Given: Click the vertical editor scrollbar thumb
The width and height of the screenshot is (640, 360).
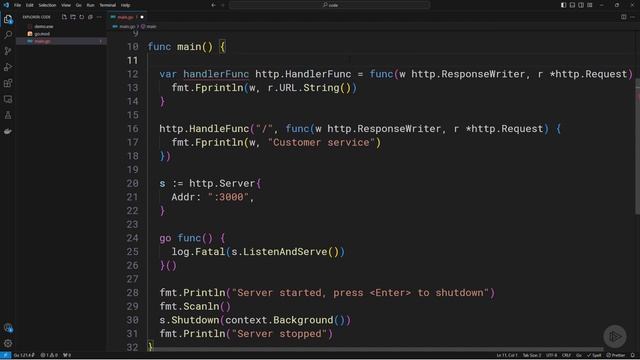Looking at the screenshot, I should [637, 147].
